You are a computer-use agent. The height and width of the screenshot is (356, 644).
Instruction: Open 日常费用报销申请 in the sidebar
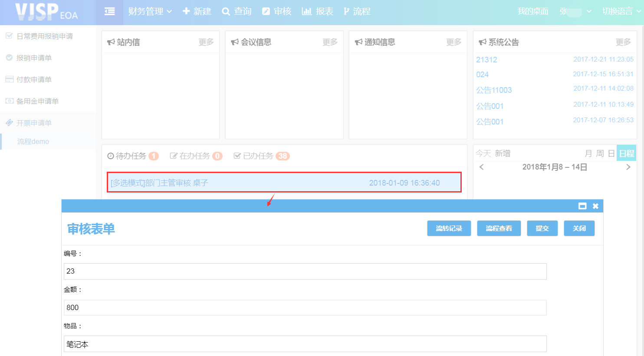[x=44, y=36]
